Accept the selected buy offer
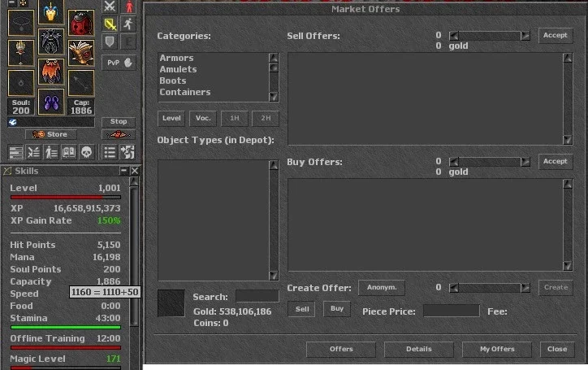 556,161
